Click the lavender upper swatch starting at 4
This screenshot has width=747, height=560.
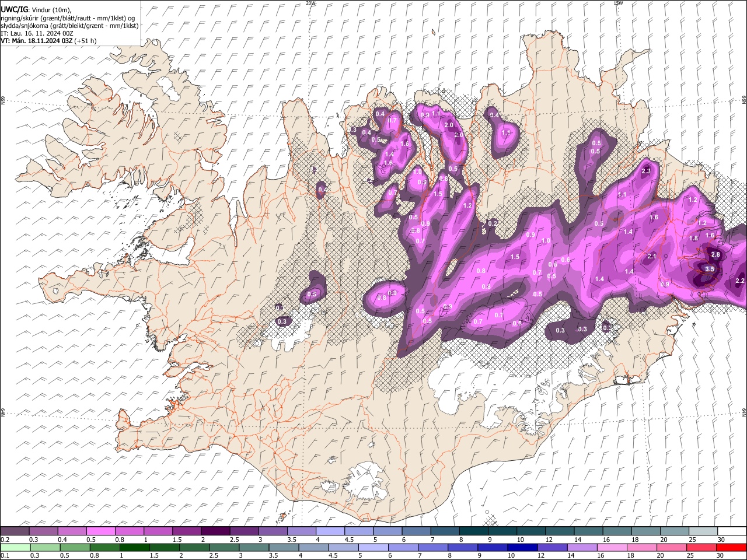tap(330, 531)
